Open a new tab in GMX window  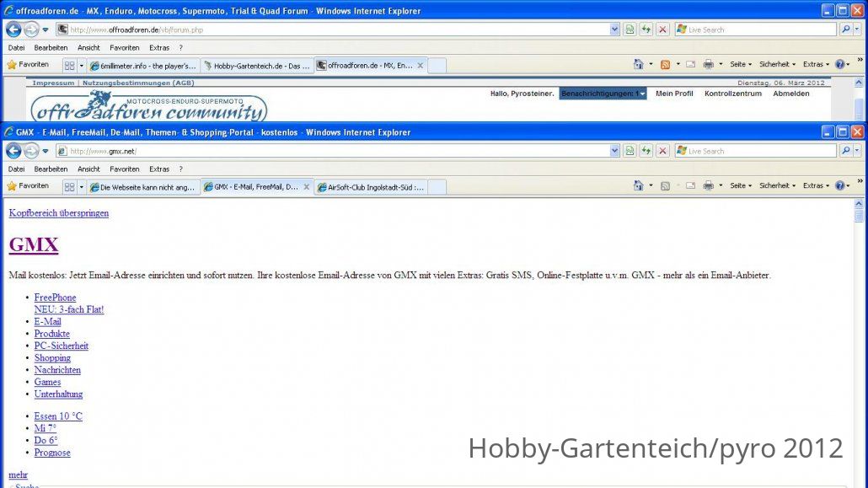click(437, 187)
